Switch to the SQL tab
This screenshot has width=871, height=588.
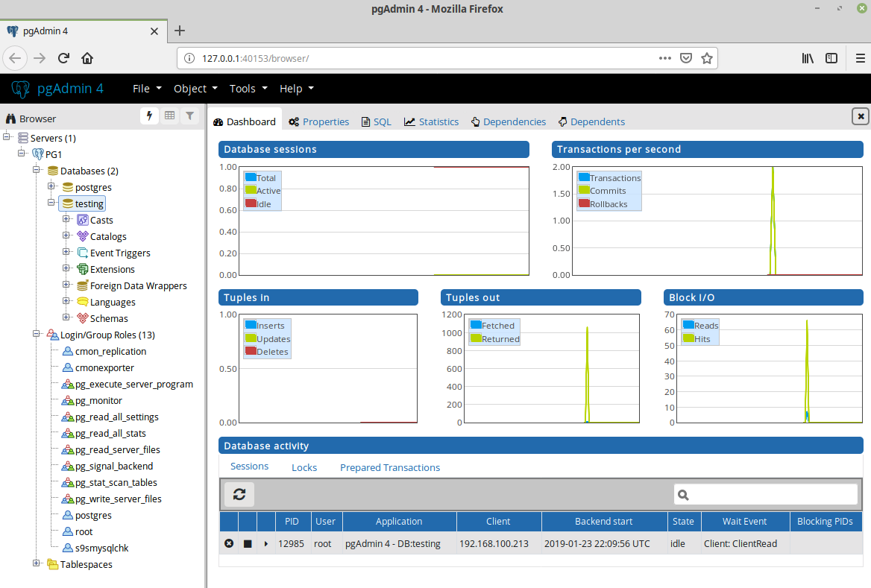pyautogui.click(x=377, y=121)
